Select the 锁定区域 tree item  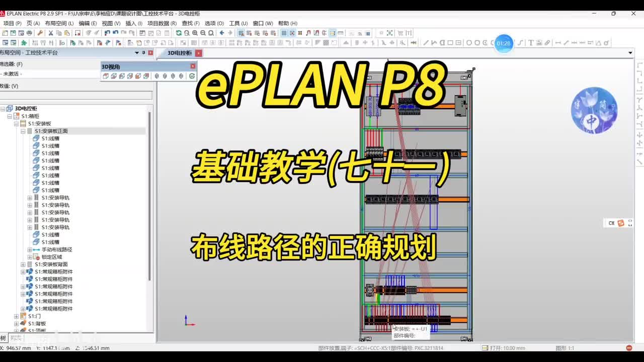point(52,257)
